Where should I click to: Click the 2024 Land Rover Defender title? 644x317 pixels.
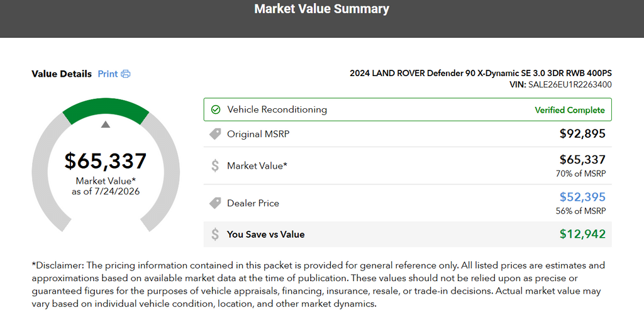tap(481, 74)
